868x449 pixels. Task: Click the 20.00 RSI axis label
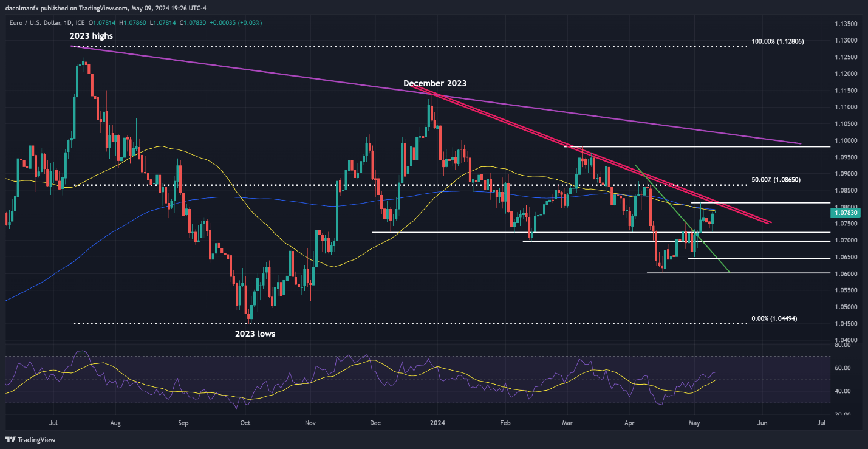[x=842, y=414]
